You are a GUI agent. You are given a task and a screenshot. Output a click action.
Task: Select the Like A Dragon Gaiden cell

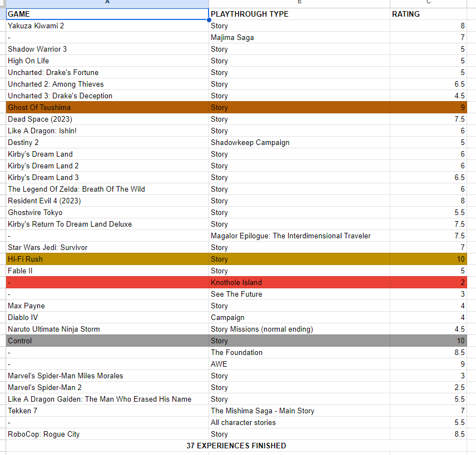pos(107,399)
